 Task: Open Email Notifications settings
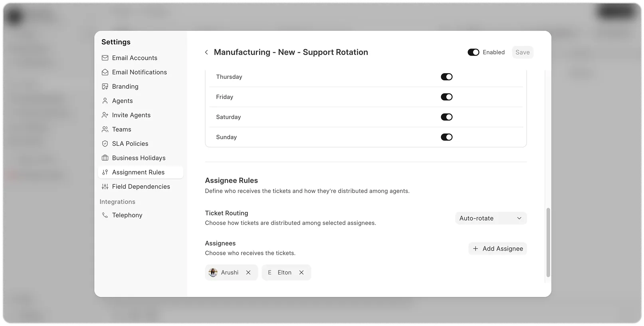(139, 72)
